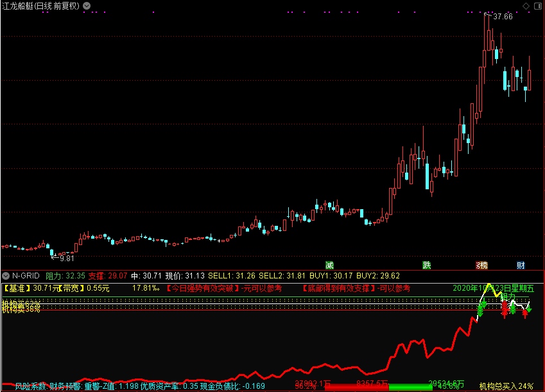
Task: Click the green segment of bottom fund bar
Action: tap(410, 387)
